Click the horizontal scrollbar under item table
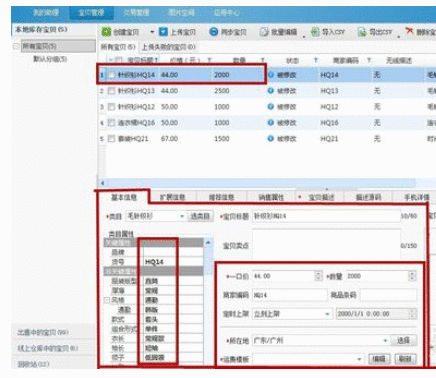Image resolution: width=436 pixels, height=378 pixels. [x=260, y=183]
